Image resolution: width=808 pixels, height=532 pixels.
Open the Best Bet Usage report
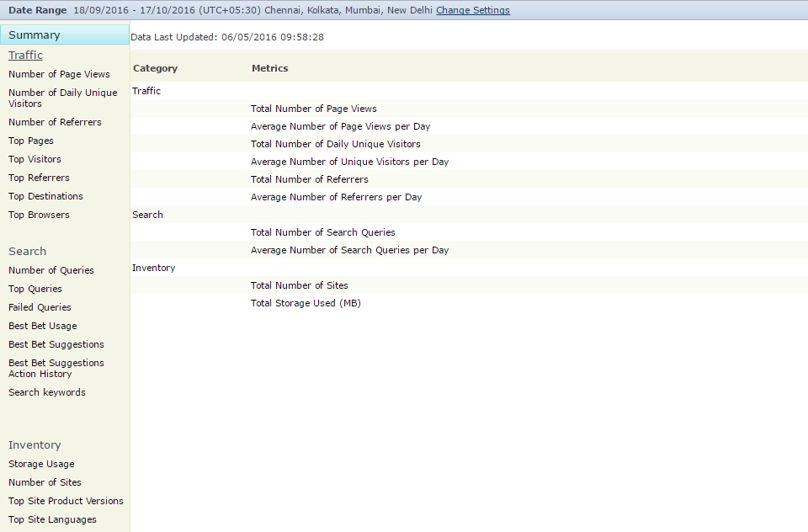pyautogui.click(x=43, y=326)
